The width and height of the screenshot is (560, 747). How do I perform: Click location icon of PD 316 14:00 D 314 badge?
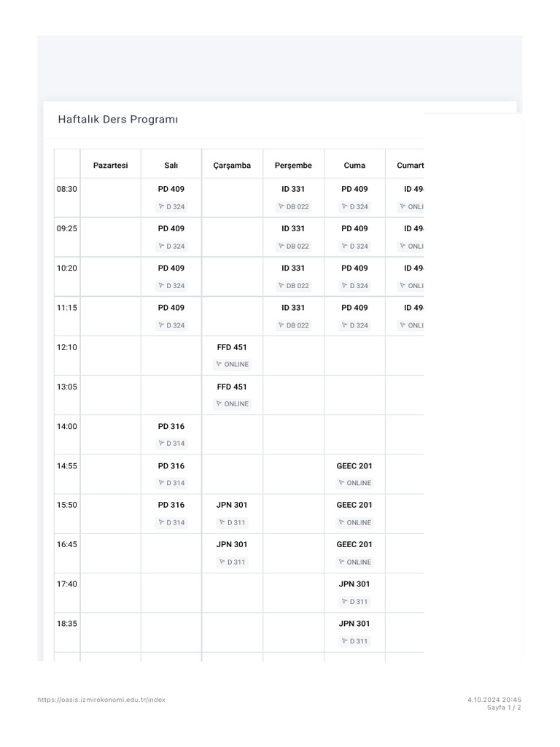point(161,444)
